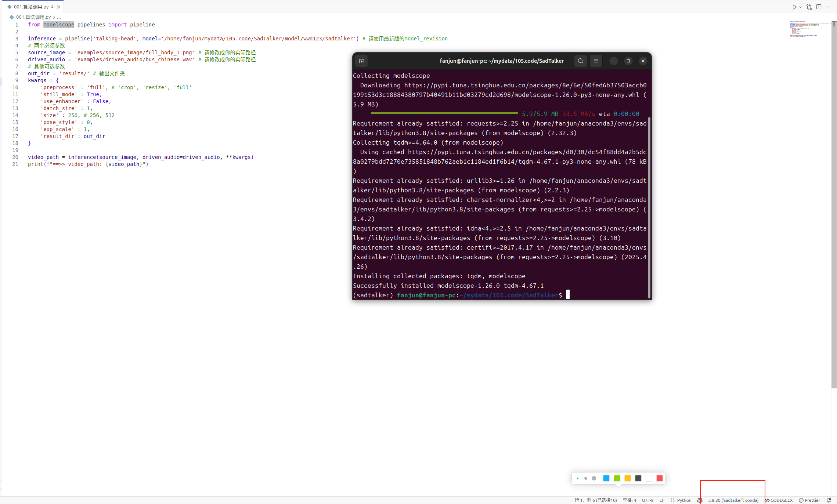The width and height of the screenshot is (837, 504).
Task: Change end of line sequence LF
Action: (662, 500)
